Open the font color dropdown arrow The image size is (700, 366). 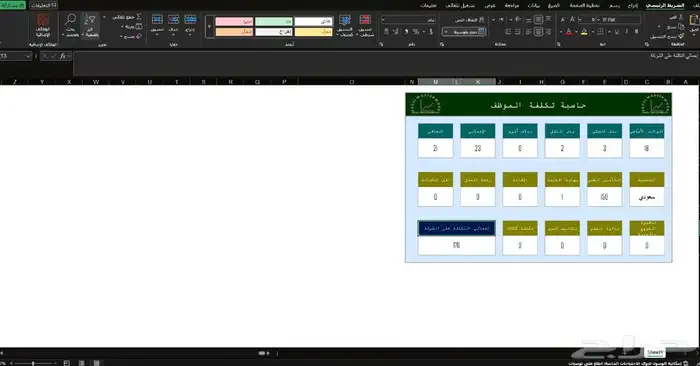[561, 32]
